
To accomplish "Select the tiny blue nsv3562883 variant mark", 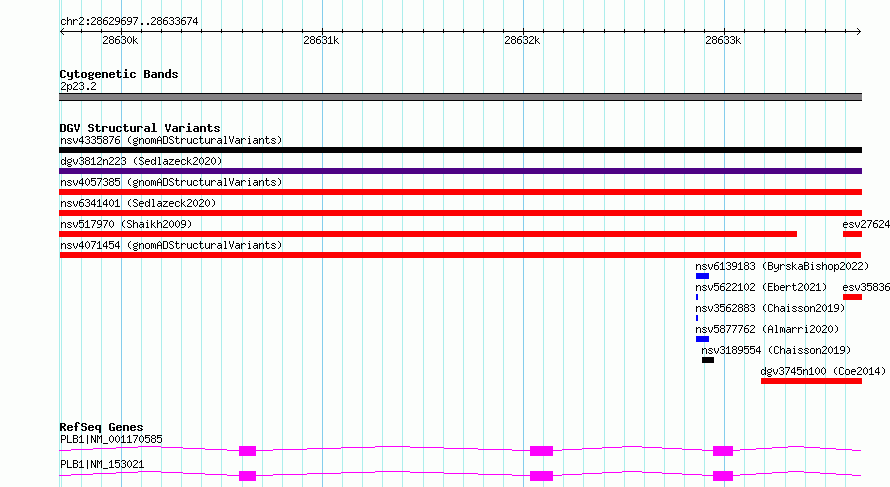I will 697,318.
